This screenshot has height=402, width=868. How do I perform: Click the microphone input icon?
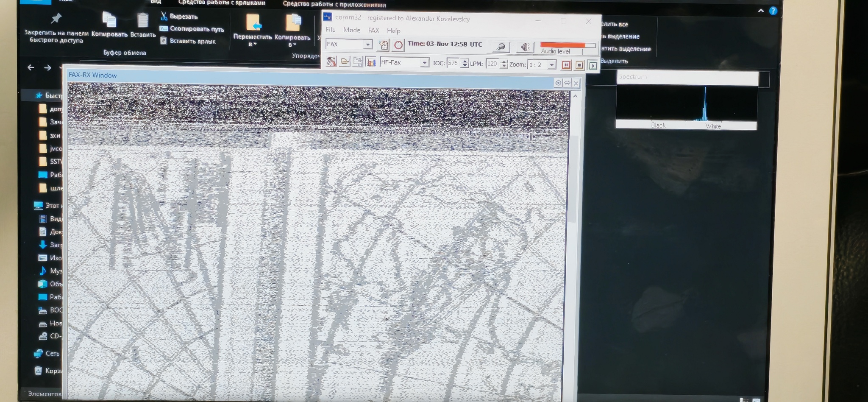coord(501,47)
